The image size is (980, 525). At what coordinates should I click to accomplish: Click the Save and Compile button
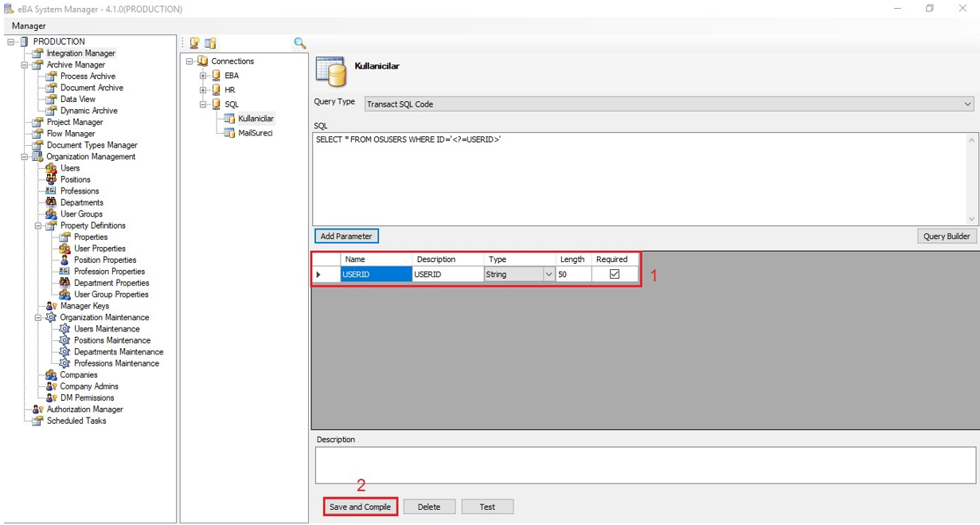pos(360,507)
